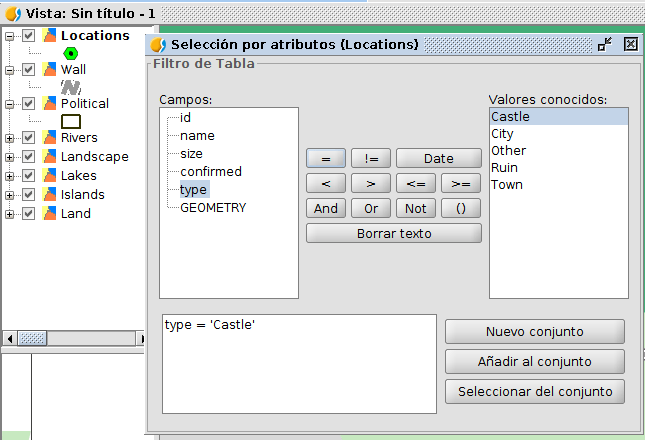Image resolution: width=645 pixels, height=440 pixels.
Task: Insert the '!=' operator
Action: point(370,158)
